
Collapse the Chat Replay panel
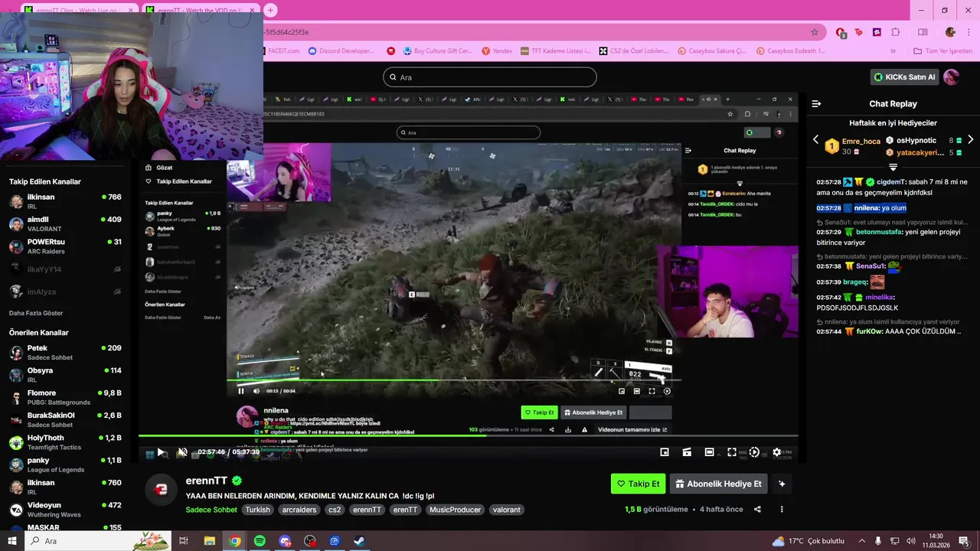[816, 103]
